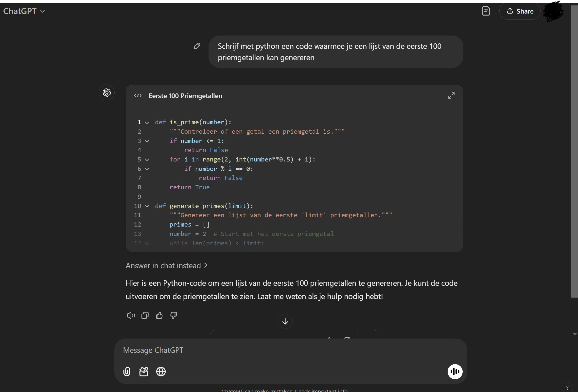Click line 8 'return True' in code
The width and height of the screenshot is (578, 392).
point(190,187)
